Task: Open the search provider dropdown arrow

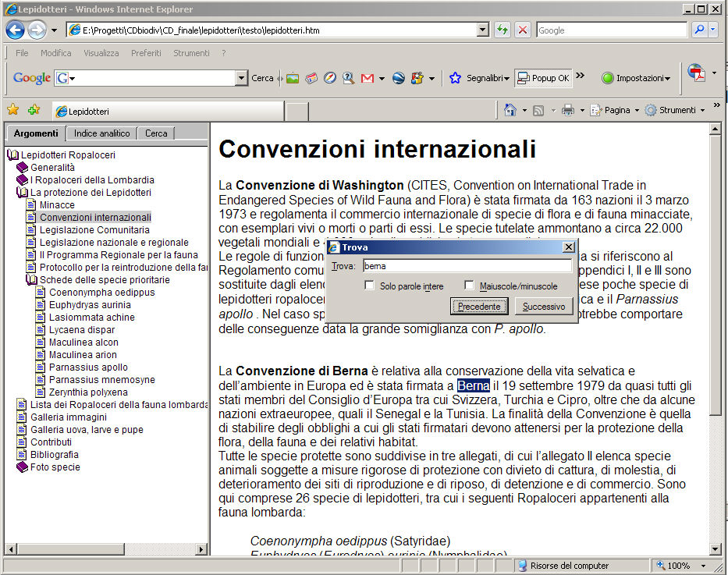Action: click(712, 30)
